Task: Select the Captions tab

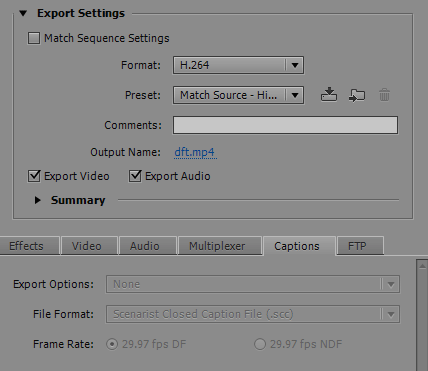Action: 299,246
